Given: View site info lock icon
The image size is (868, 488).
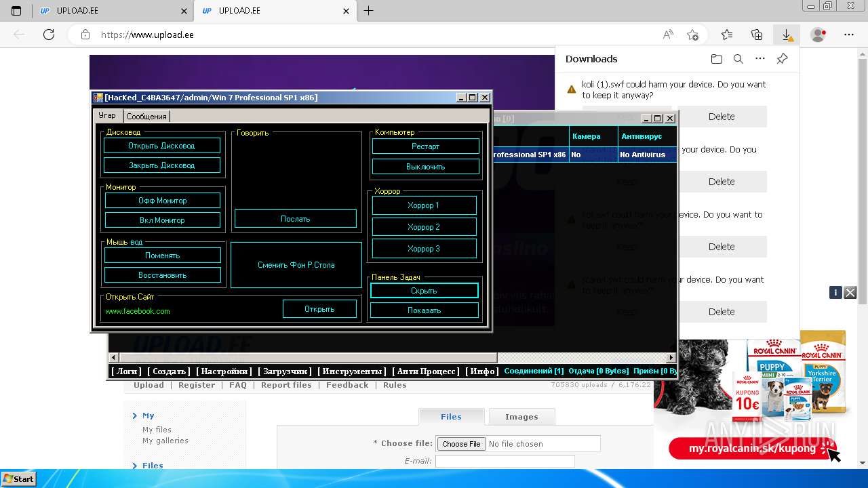Looking at the screenshot, I should [85, 35].
